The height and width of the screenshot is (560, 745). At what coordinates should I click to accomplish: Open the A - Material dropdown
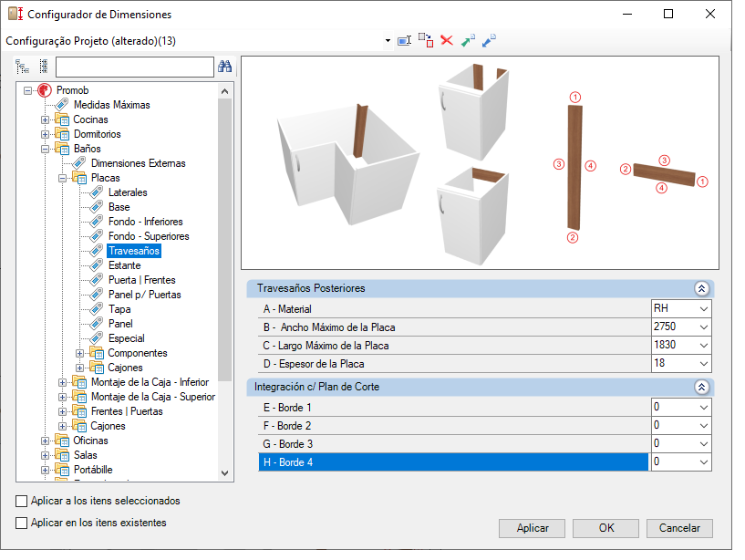pyautogui.click(x=704, y=309)
